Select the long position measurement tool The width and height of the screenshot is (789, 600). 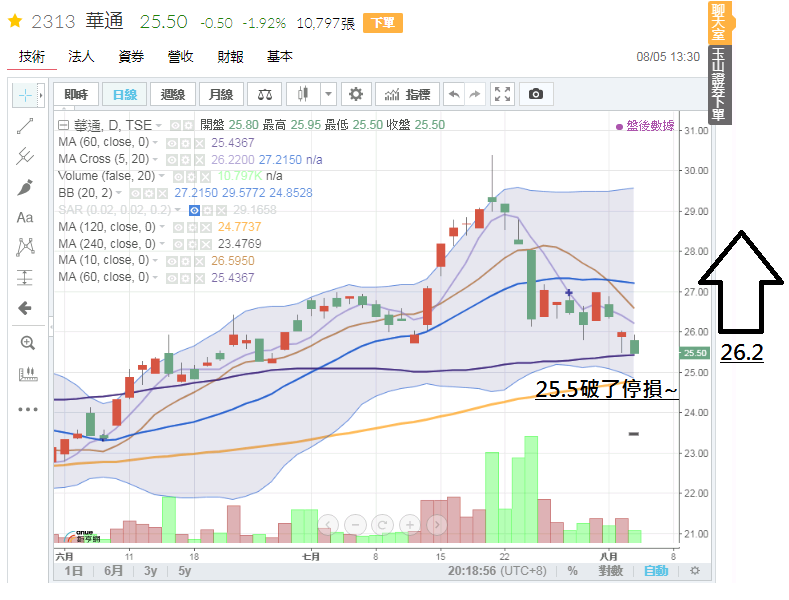click(25, 277)
